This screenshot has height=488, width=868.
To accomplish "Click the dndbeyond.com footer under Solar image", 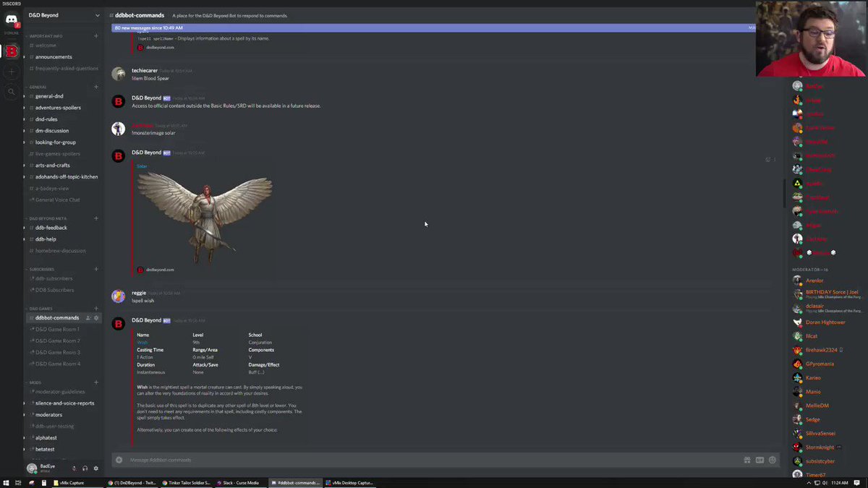I will [160, 270].
